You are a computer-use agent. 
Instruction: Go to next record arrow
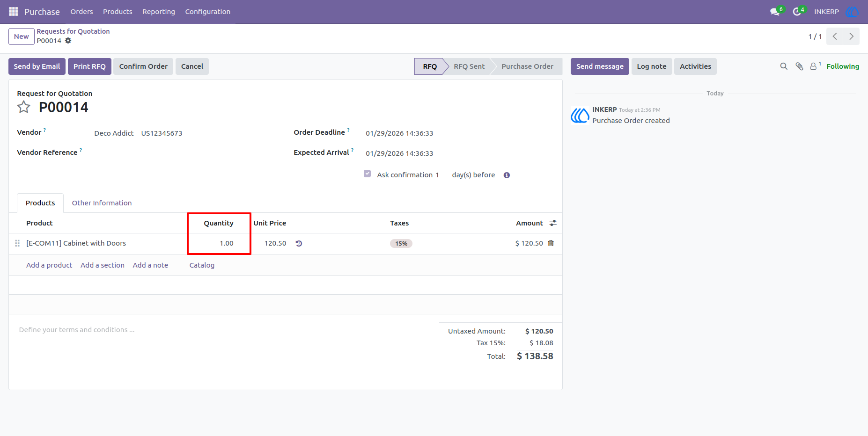coord(851,36)
